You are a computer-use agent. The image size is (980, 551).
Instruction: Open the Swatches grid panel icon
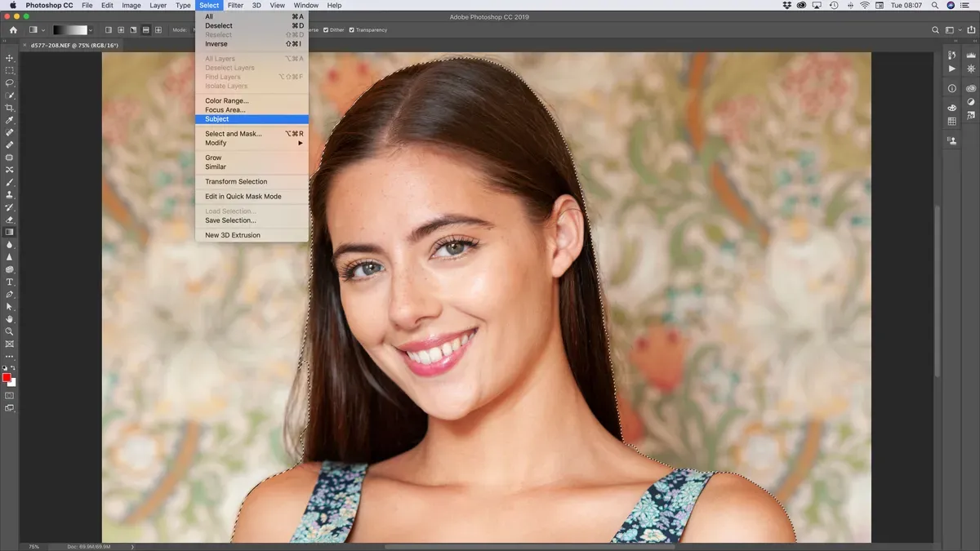[951, 122]
